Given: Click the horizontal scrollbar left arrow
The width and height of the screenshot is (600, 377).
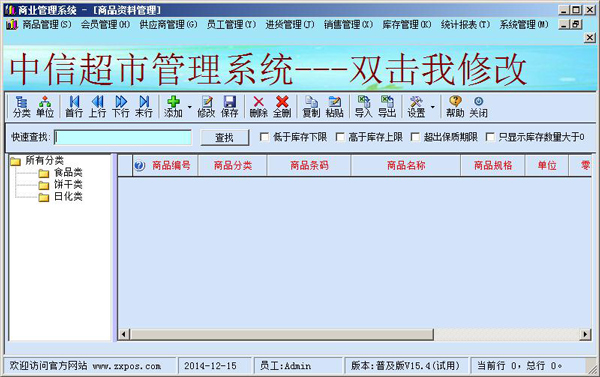Looking at the screenshot, I should coord(123,334).
